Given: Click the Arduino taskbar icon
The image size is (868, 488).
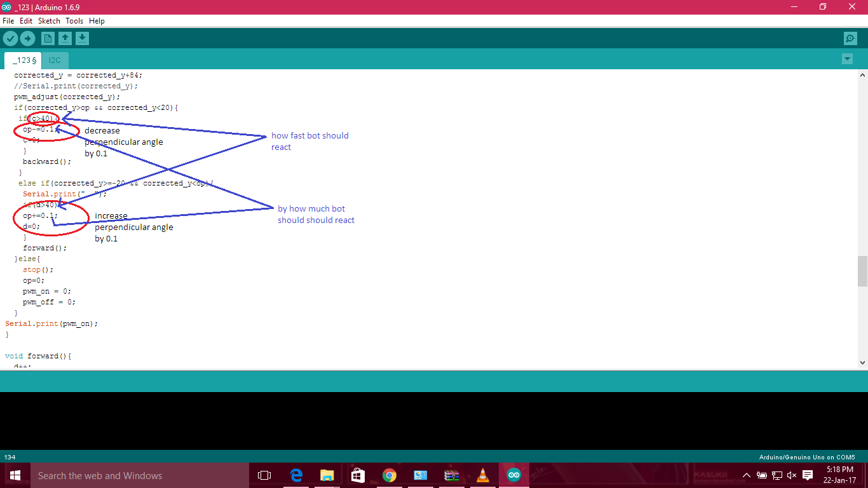Looking at the screenshot, I should pos(514,475).
